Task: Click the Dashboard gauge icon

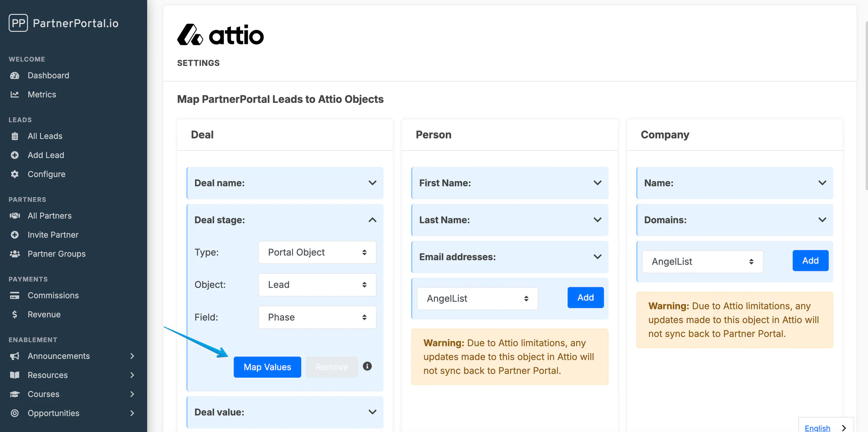Action: 15,76
